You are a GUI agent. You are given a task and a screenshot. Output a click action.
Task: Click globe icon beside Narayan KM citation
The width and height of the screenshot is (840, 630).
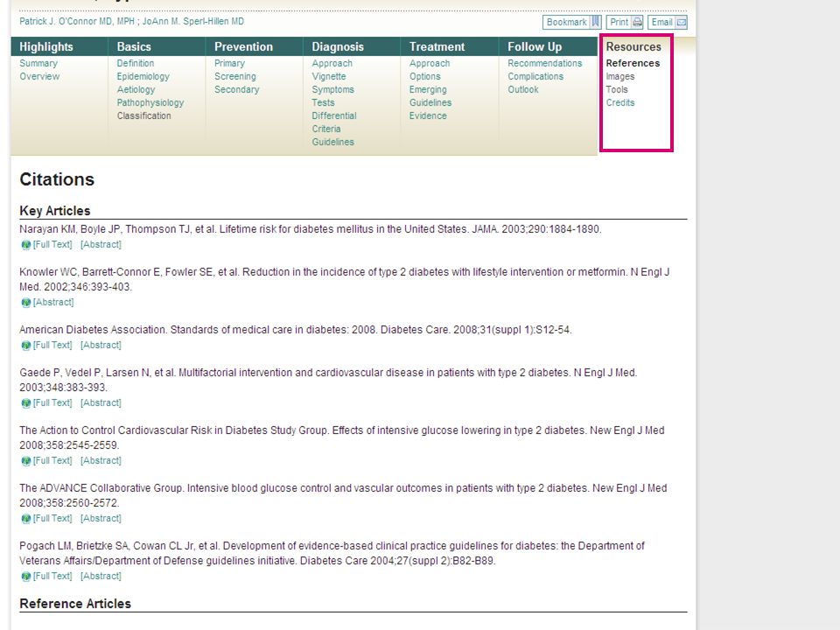(25, 245)
